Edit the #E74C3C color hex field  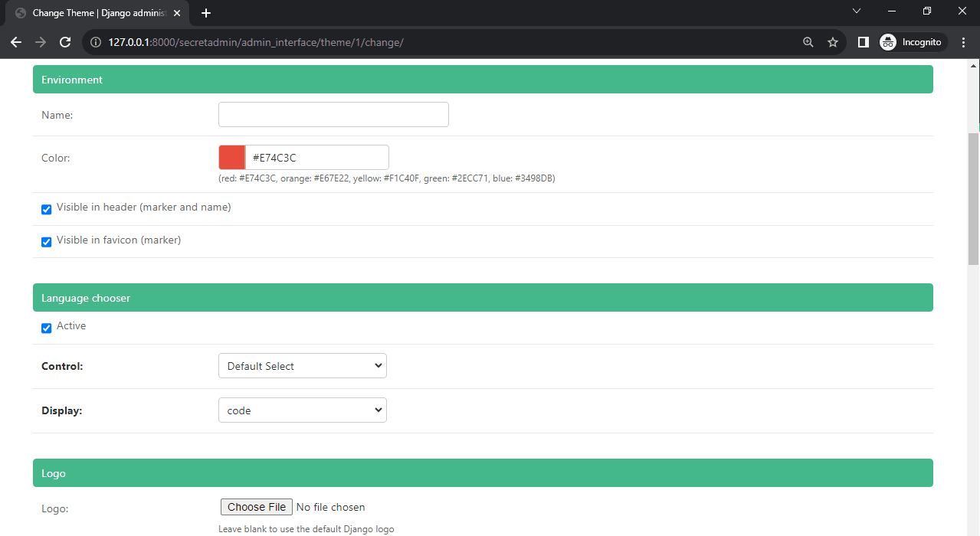tap(316, 158)
